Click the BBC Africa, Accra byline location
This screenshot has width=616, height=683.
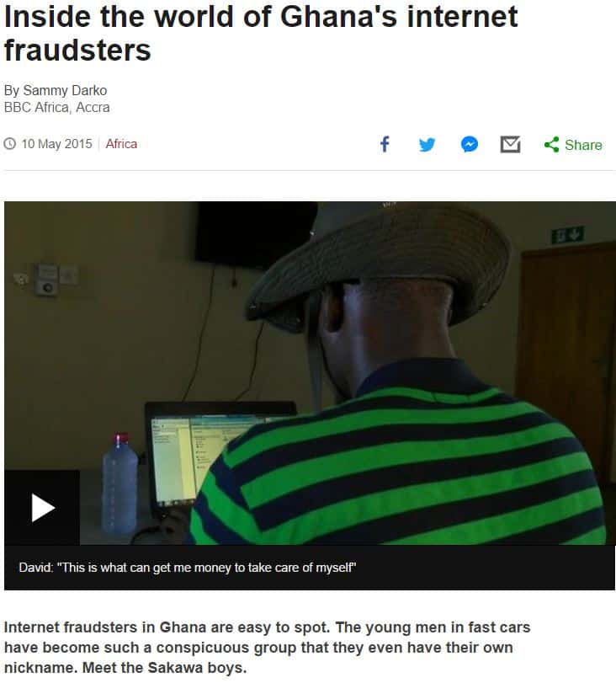coord(56,107)
